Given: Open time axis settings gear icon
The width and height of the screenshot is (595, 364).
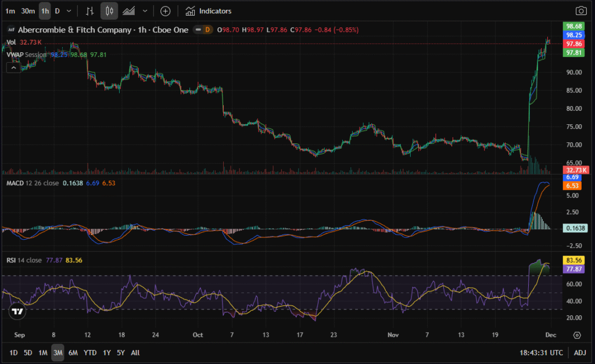Looking at the screenshot, I should click(577, 335).
